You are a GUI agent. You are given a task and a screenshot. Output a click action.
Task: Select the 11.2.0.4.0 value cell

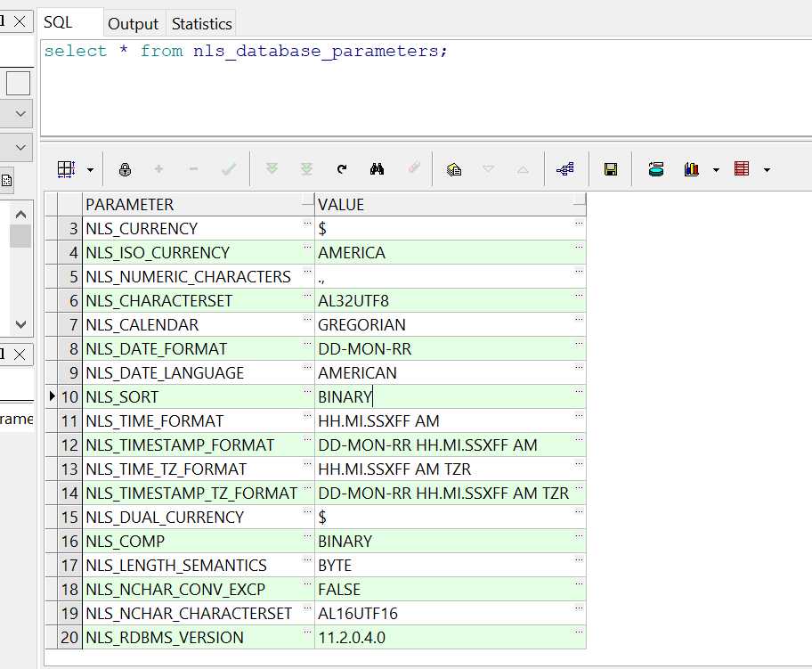[450, 638]
